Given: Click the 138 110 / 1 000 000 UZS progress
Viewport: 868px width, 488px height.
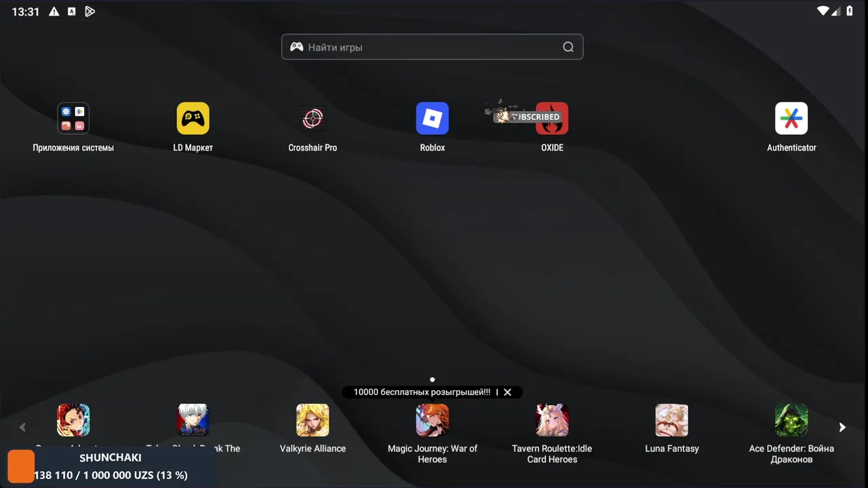Looking at the screenshot, I should (x=111, y=475).
